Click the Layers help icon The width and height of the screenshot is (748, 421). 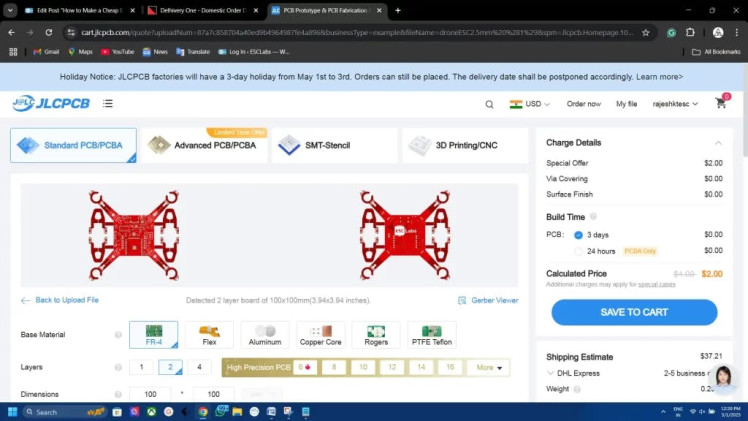(x=118, y=367)
